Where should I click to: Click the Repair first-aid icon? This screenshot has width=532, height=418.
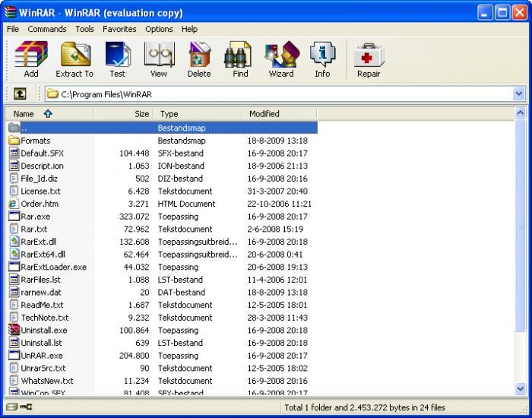click(369, 55)
